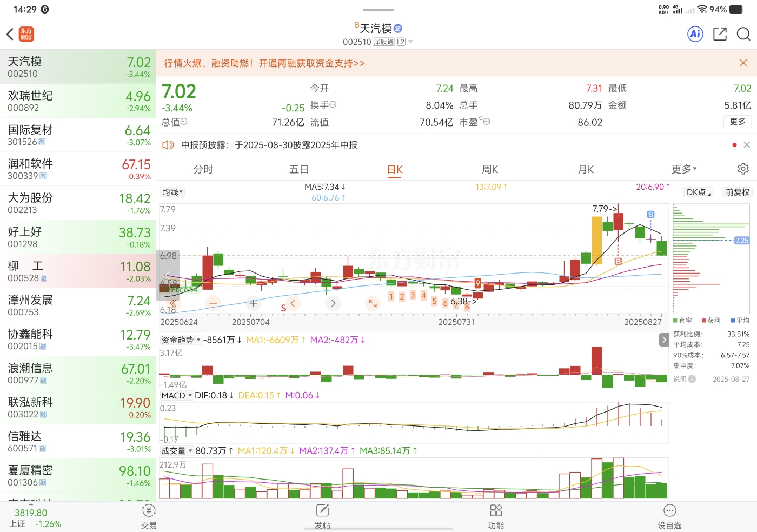
Task: Share via the export icon
Action: pyautogui.click(x=720, y=34)
